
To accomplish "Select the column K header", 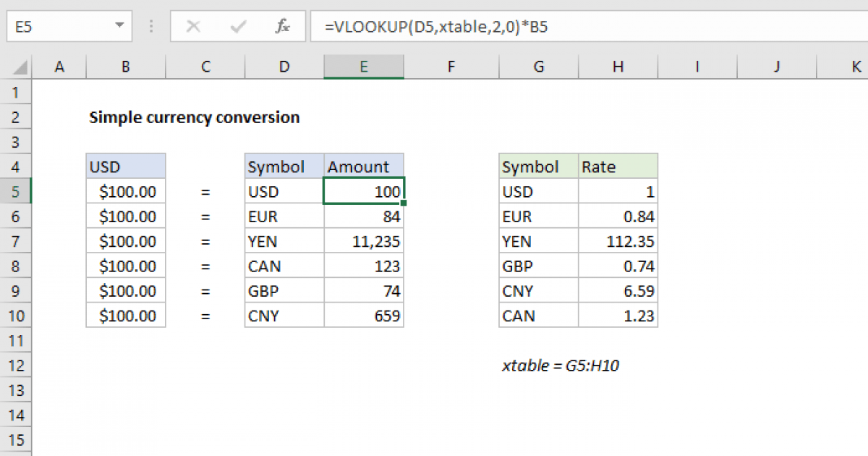I will point(856,66).
